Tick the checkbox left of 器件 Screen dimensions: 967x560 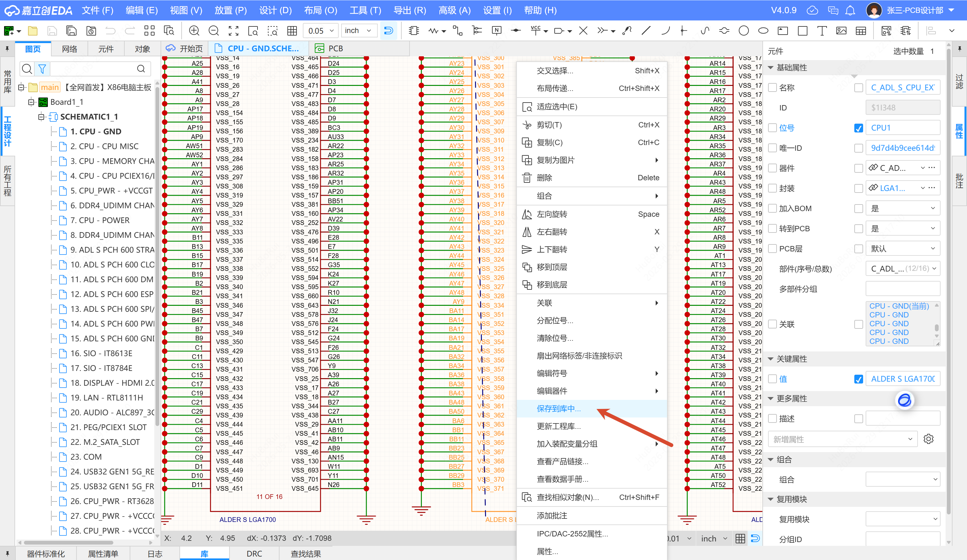tap(772, 168)
